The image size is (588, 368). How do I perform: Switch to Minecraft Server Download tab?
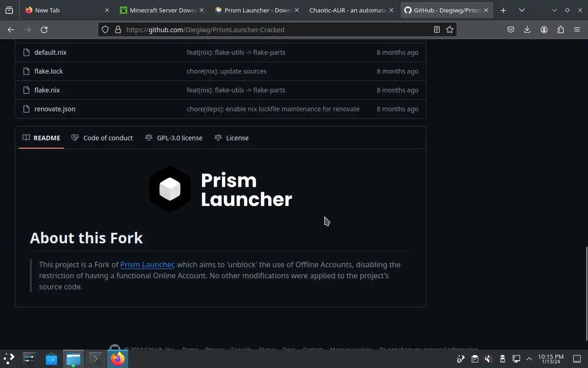[161, 10]
